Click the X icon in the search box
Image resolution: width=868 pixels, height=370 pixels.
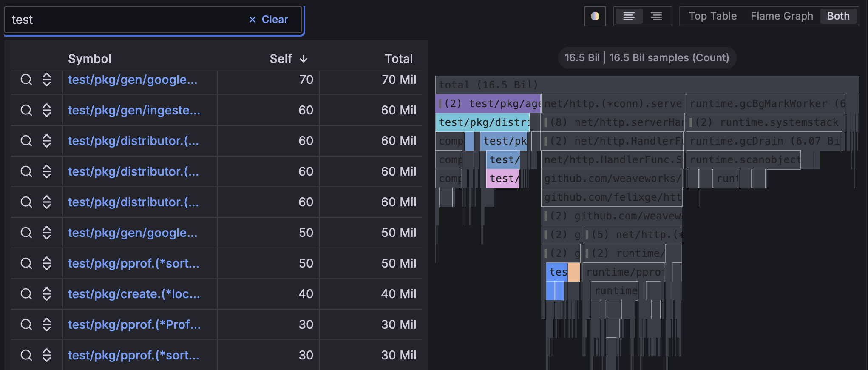coord(252,20)
